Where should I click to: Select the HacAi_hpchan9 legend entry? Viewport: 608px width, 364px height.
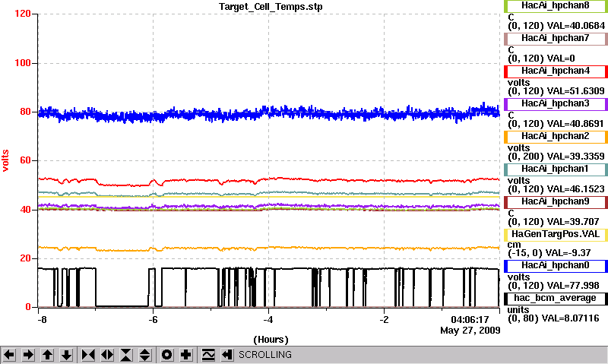[556, 202]
